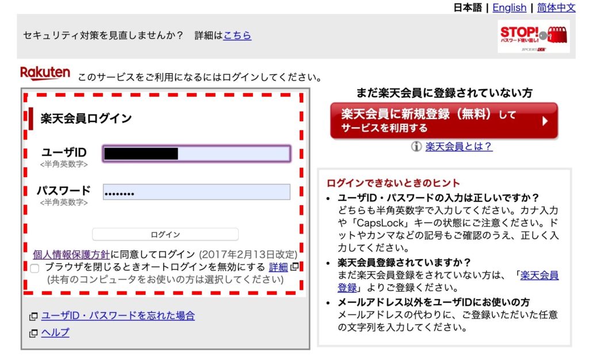Click the new-window icon next to 詳細
The image size is (589, 364).
[x=294, y=267]
